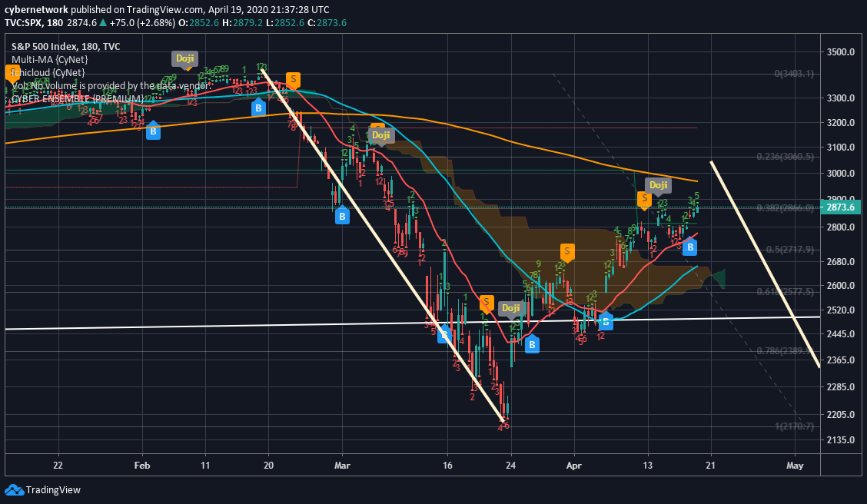Click the current price tag 2873.6
The image size is (867, 504).
click(841, 207)
